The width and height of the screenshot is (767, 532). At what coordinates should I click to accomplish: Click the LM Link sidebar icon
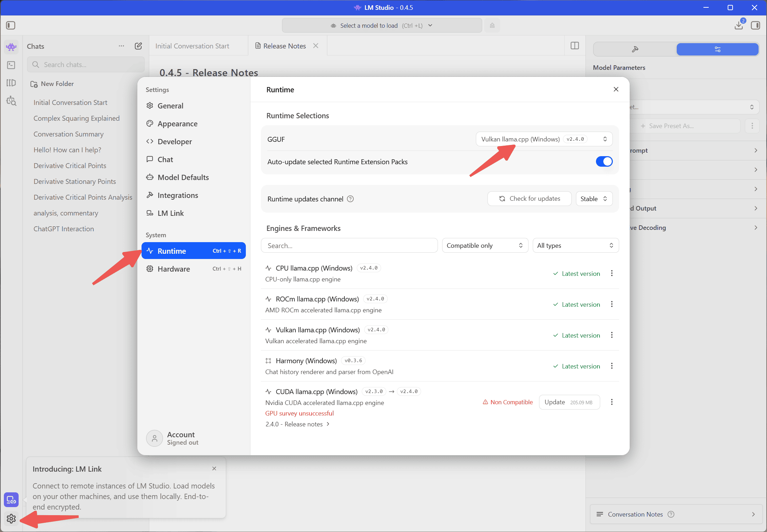point(11,500)
